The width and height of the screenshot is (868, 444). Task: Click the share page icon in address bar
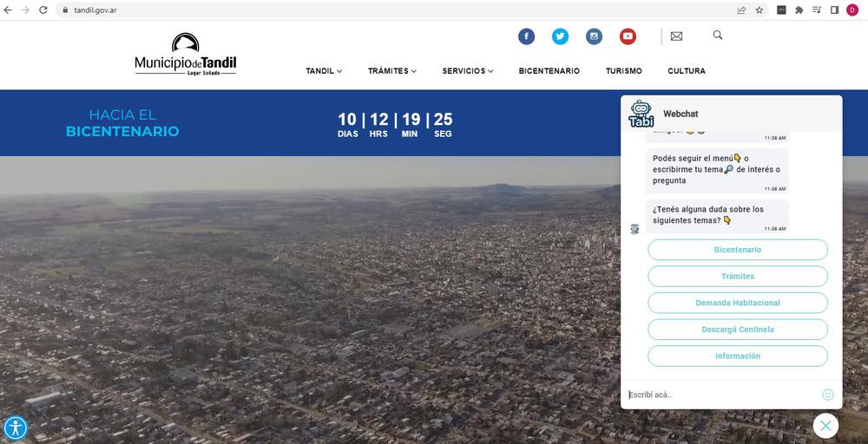(x=741, y=10)
